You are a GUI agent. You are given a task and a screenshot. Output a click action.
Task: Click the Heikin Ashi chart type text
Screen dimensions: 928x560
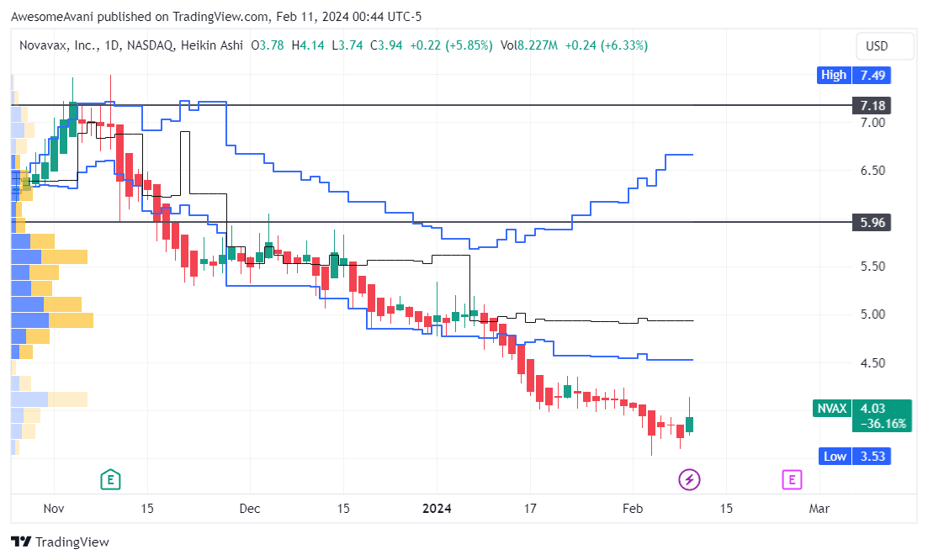point(212,45)
